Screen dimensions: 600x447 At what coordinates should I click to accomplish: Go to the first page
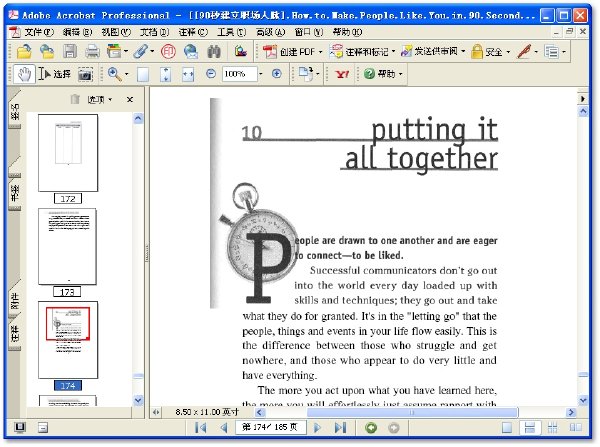coord(201,427)
